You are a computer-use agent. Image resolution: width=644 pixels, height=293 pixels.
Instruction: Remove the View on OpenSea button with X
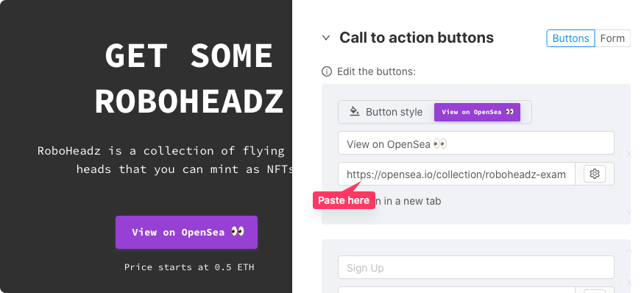(x=629, y=155)
